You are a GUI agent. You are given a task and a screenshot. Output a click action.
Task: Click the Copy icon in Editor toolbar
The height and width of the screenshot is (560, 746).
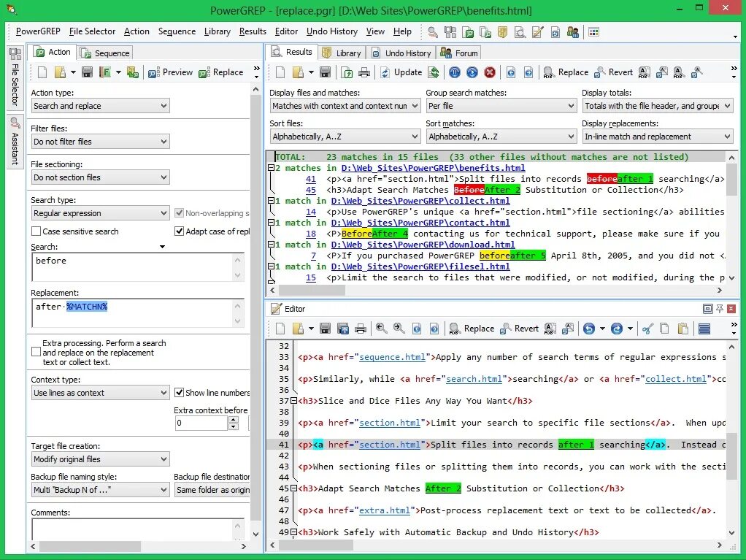coord(665,329)
